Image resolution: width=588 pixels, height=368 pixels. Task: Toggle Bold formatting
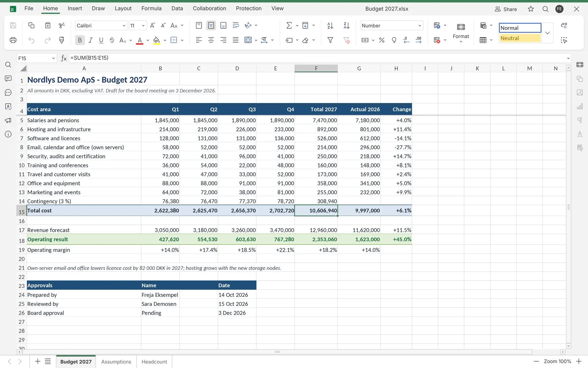coord(80,40)
